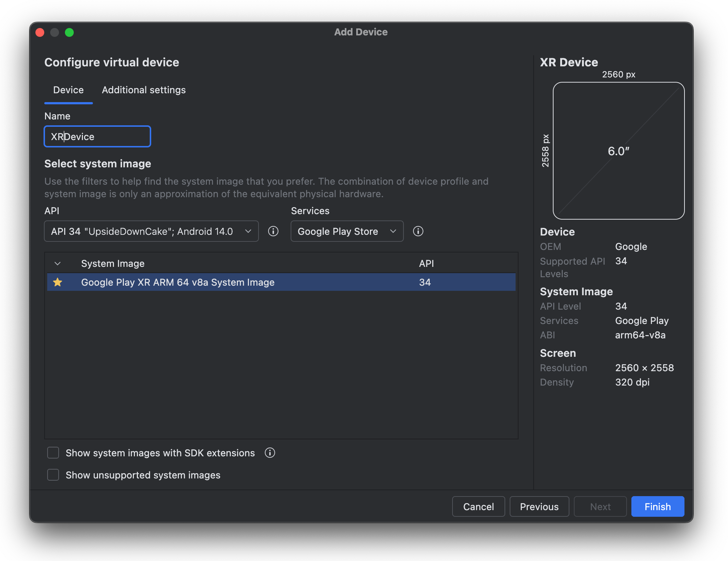Click the info icon next to API dropdown
Image resolution: width=728 pixels, height=561 pixels.
click(x=273, y=231)
